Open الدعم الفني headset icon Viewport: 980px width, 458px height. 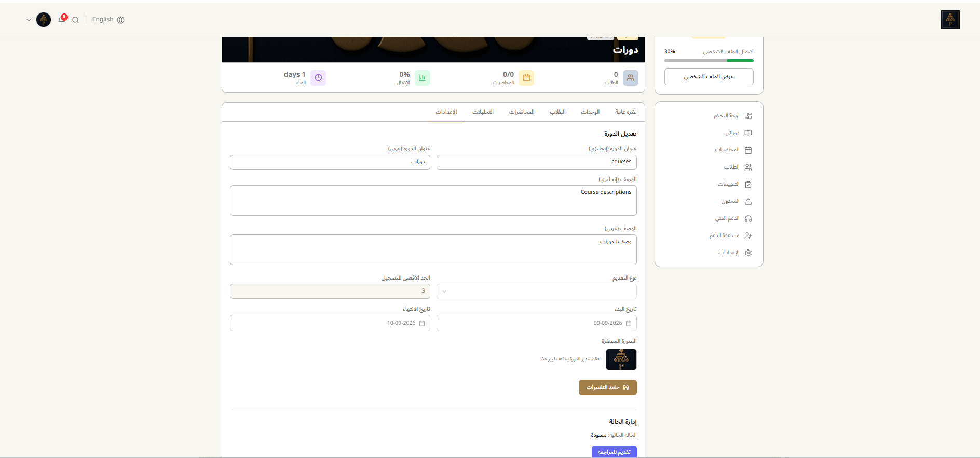[x=748, y=218]
